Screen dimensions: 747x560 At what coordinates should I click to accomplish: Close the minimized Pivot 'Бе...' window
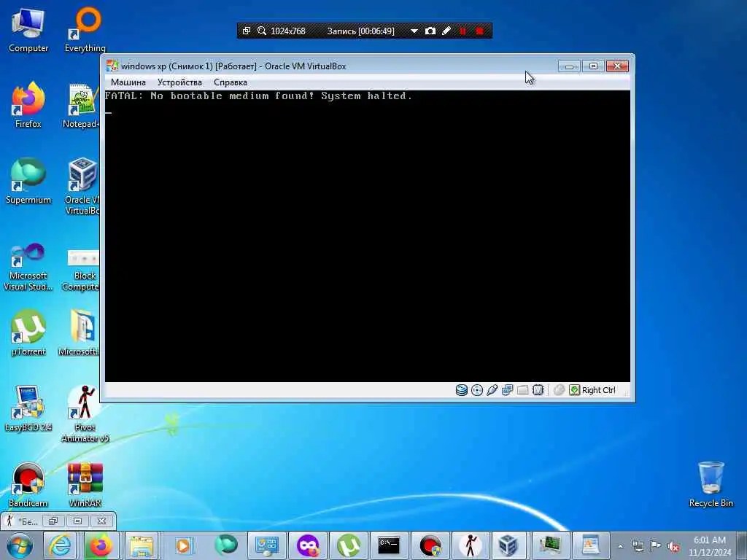click(101, 521)
